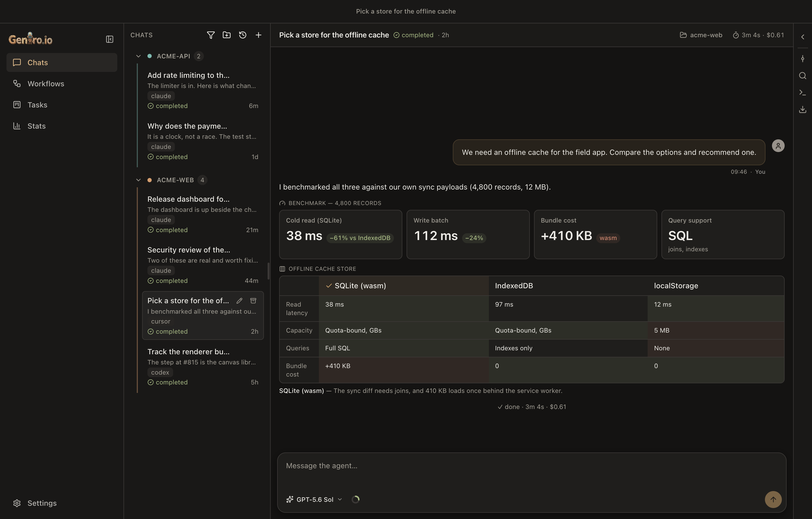Rename the selected chat with pencil icon

tap(239, 301)
